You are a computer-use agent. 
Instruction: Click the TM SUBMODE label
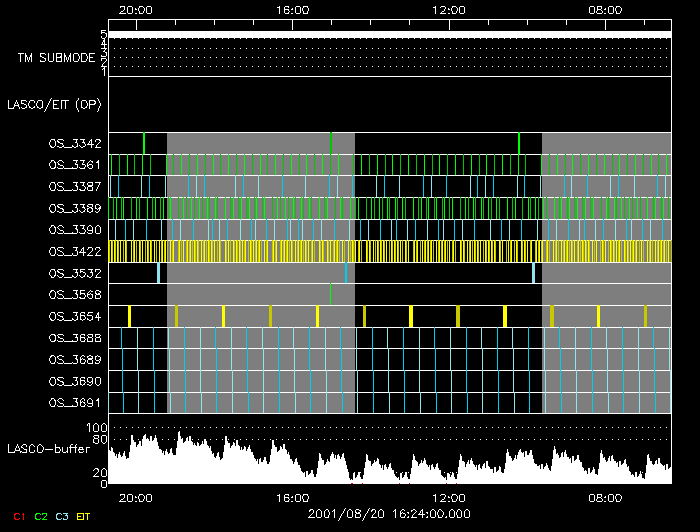pos(56,58)
